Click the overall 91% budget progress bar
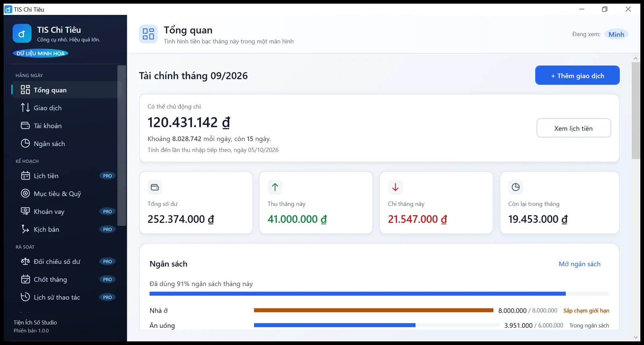644x345 pixels. [379, 294]
